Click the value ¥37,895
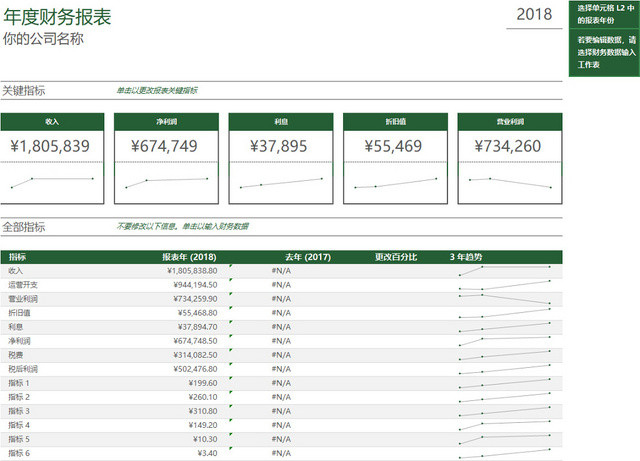Screen dimensions: 640x461 pyautogui.click(x=278, y=146)
